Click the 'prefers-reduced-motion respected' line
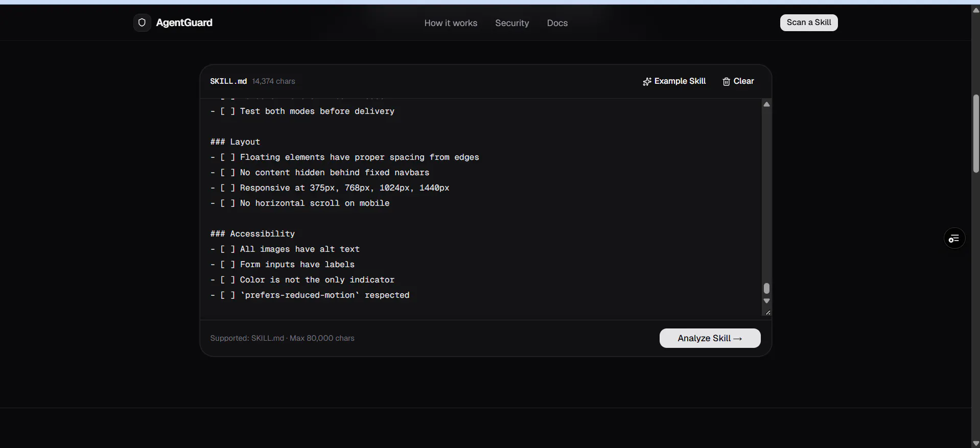This screenshot has height=448, width=980. click(x=310, y=295)
